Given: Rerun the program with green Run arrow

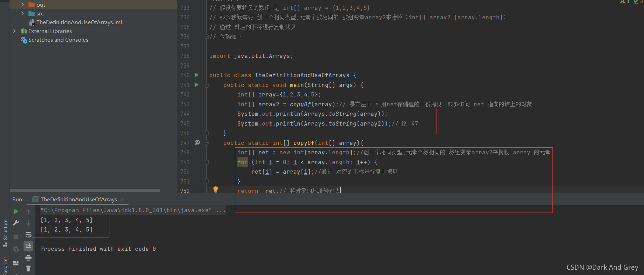Looking at the screenshot, I should click(16, 212).
